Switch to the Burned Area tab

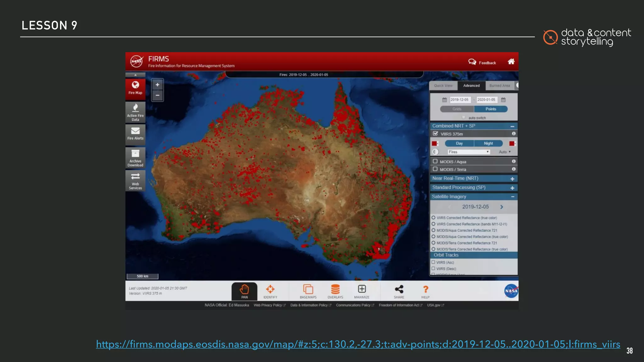(x=499, y=85)
